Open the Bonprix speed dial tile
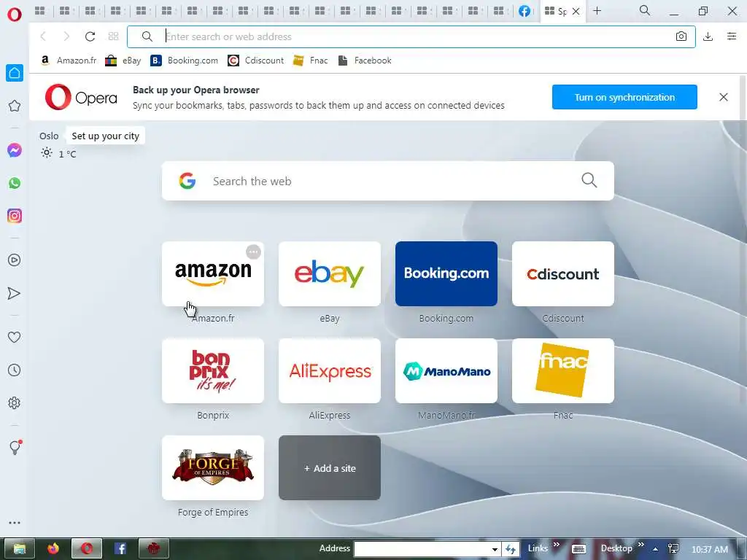This screenshot has width=747, height=560. (213, 371)
